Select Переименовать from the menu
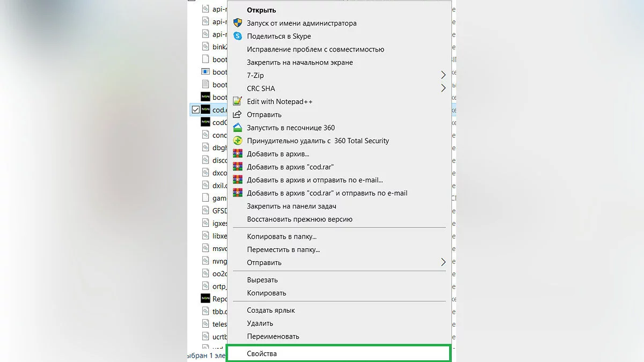Image resolution: width=644 pixels, height=362 pixels. (x=273, y=336)
